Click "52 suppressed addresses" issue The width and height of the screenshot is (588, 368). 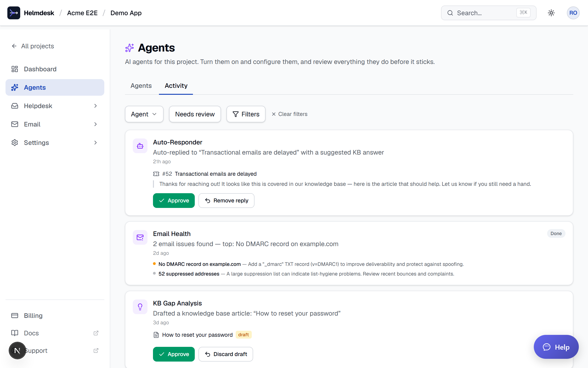point(189,274)
